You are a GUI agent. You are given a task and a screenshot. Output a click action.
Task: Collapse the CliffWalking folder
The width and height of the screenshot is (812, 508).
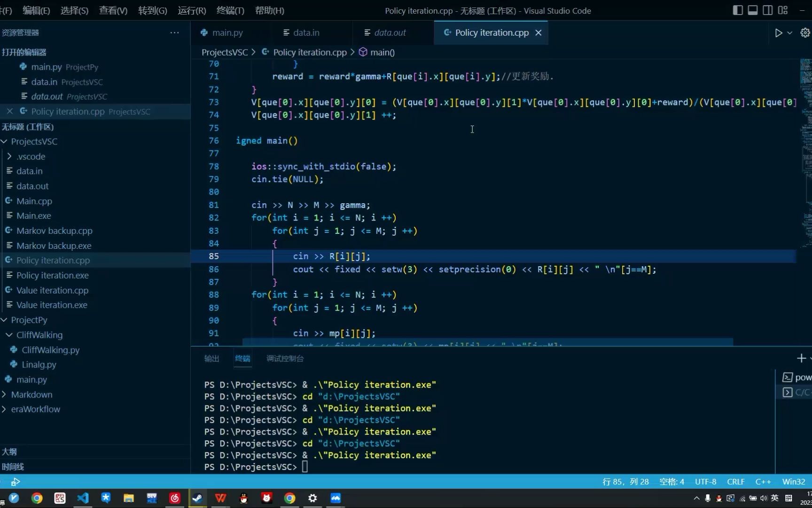[x=39, y=335]
